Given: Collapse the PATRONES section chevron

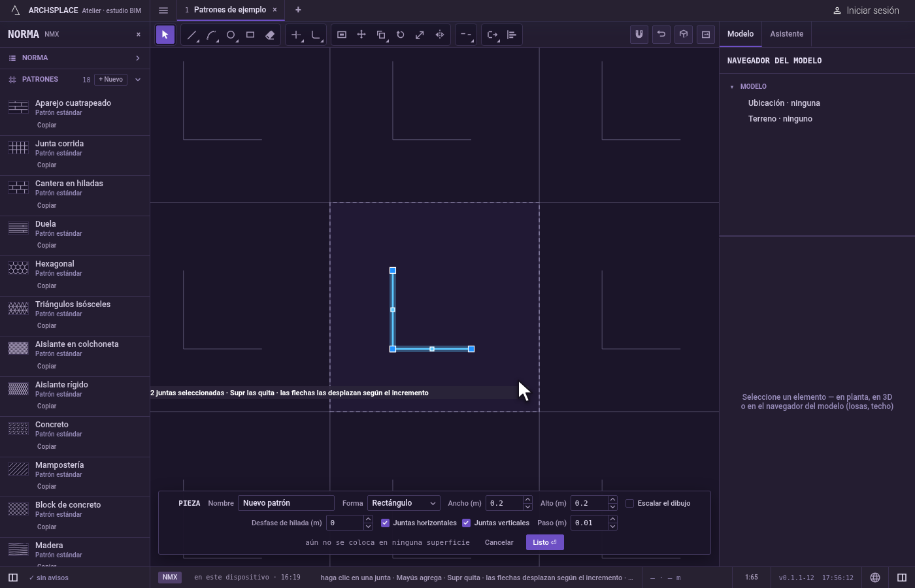Looking at the screenshot, I should click(x=138, y=80).
